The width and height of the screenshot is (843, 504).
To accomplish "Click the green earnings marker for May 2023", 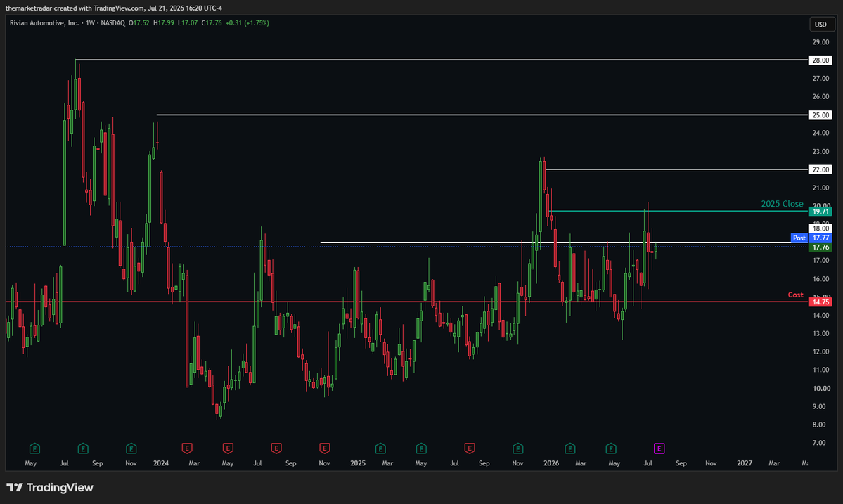I will point(34,448).
